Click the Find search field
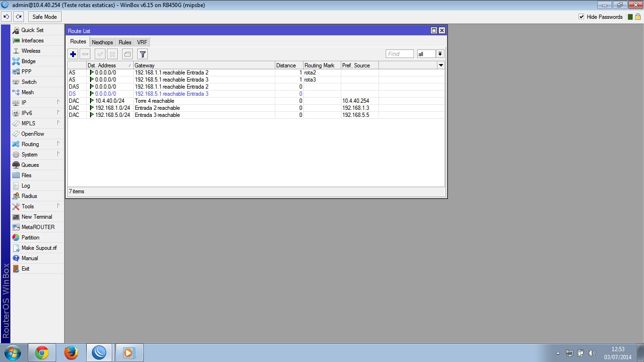Image resolution: width=644 pixels, height=362 pixels. [x=400, y=54]
